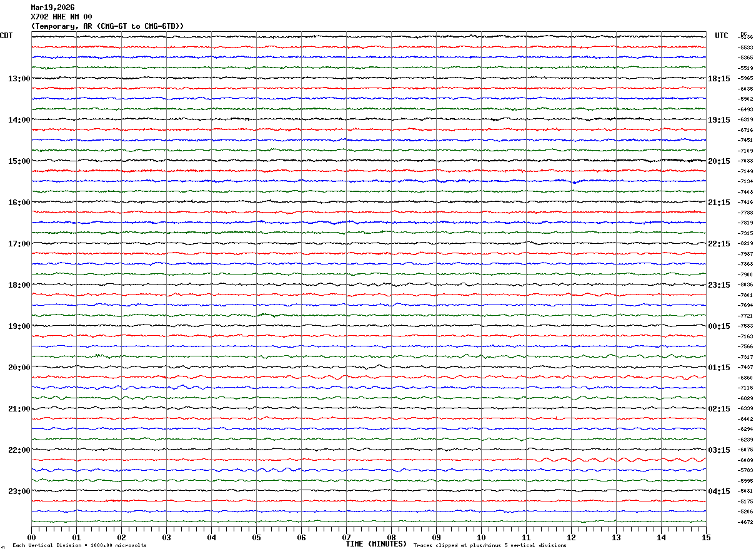Viewport: 756px width, 554px height.
Task: Click DC offset value '-6089'
Action: pos(746,460)
